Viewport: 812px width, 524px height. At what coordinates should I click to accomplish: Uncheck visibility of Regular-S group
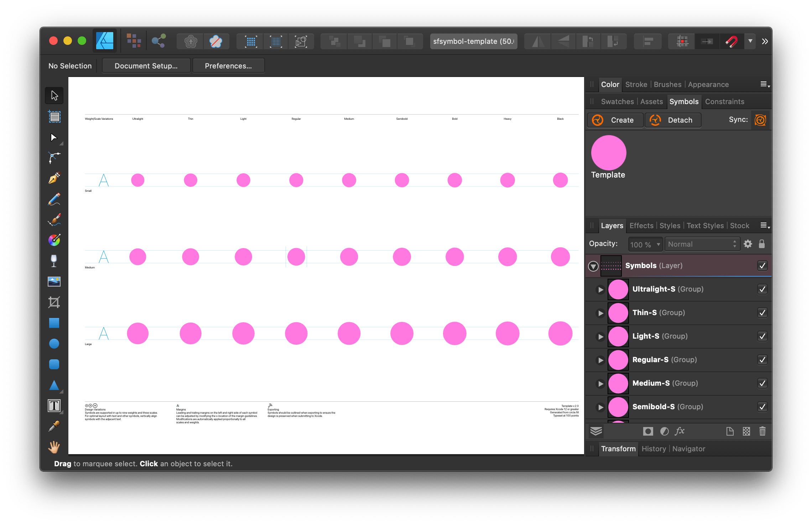pos(762,360)
